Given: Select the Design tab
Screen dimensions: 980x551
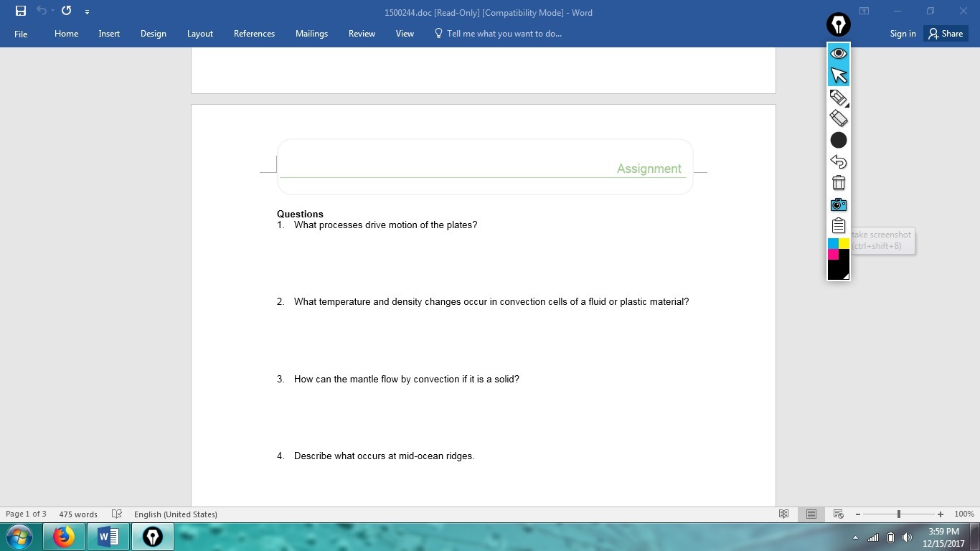Looking at the screenshot, I should point(153,34).
